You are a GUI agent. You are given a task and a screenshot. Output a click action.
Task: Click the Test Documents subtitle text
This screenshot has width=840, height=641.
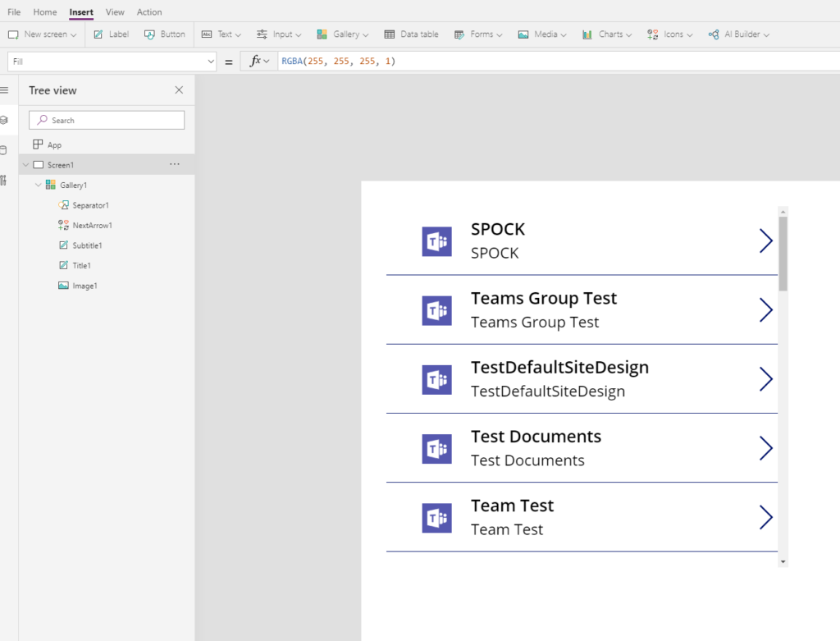click(527, 460)
